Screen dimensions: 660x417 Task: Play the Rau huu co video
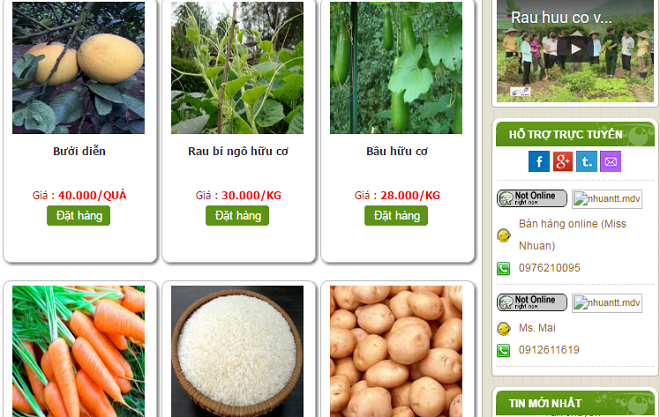[x=575, y=49]
